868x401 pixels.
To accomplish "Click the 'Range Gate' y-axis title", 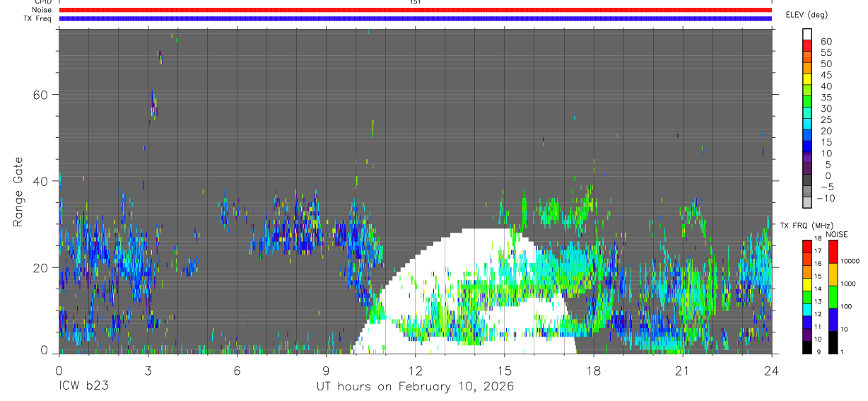I will (18, 192).
